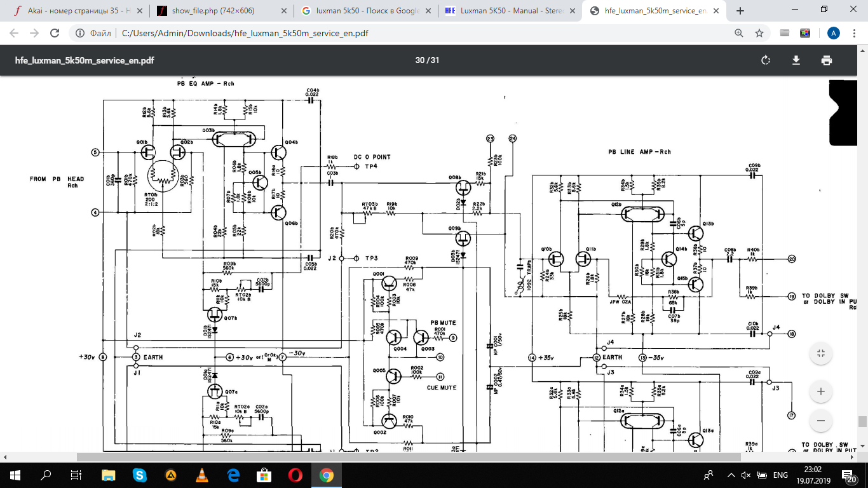The height and width of the screenshot is (488, 868).
Task: Open the ENG language input selector
Action: click(780, 475)
